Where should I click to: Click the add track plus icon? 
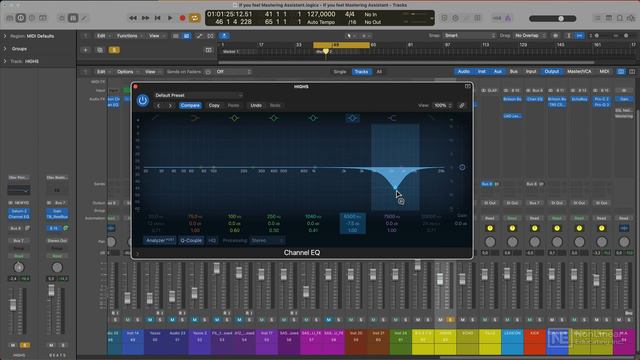(x=85, y=50)
